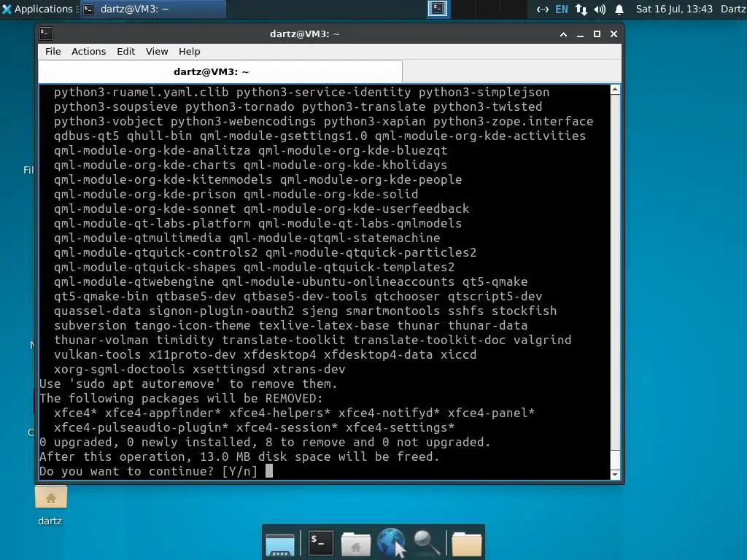Click the 'Do you want to continue? [Y/n]' prompt
Viewport: 747px width, 560px height.
(x=148, y=472)
